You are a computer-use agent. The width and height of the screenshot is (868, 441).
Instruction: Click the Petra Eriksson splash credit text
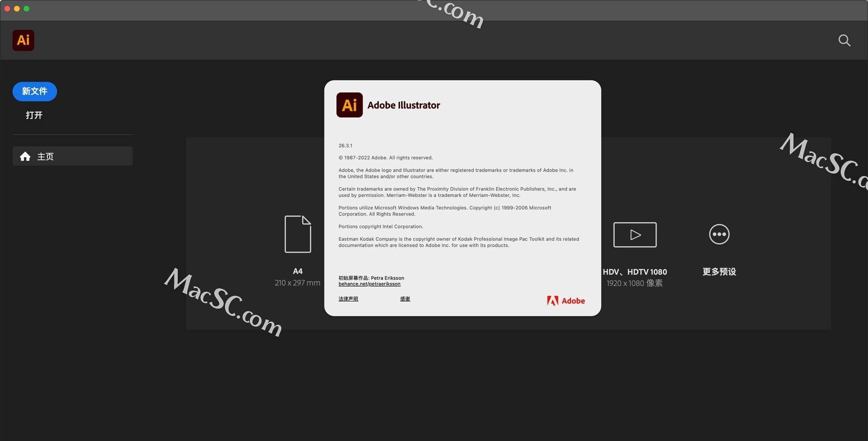[x=371, y=278]
